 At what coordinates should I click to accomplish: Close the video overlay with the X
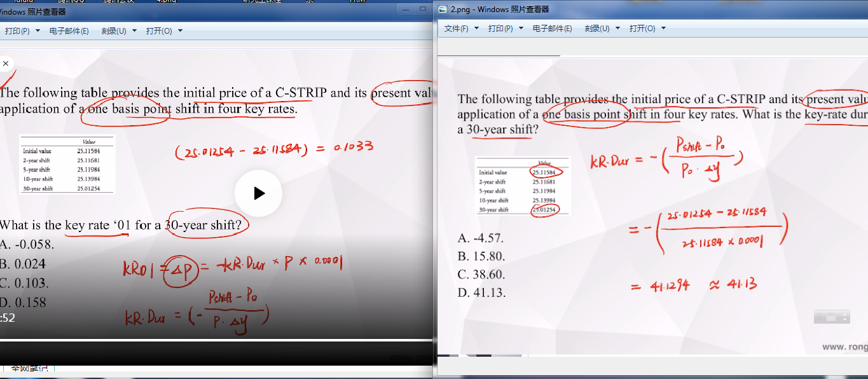(6, 64)
